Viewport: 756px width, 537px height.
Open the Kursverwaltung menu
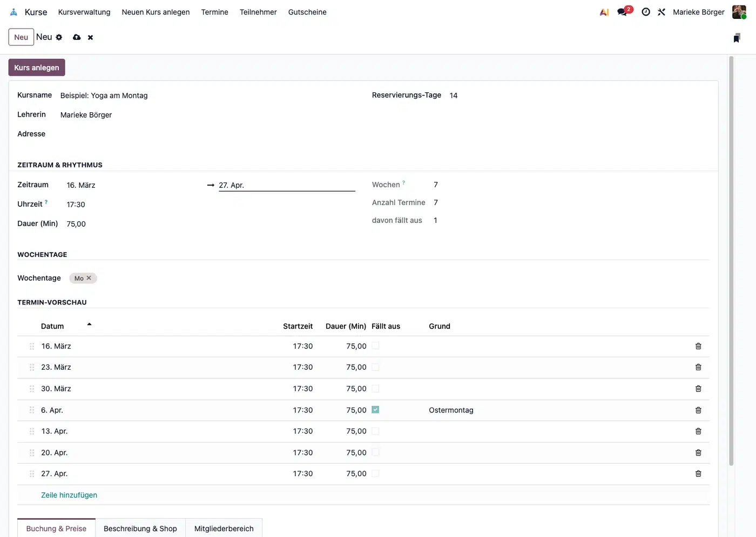pos(84,12)
